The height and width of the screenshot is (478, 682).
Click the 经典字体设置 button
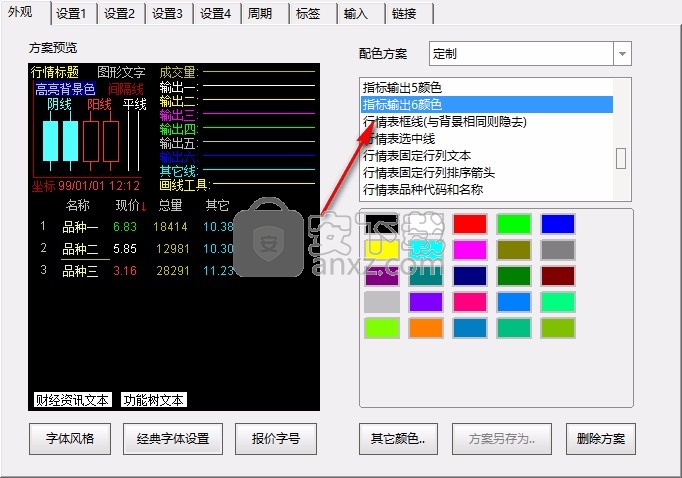(173, 439)
